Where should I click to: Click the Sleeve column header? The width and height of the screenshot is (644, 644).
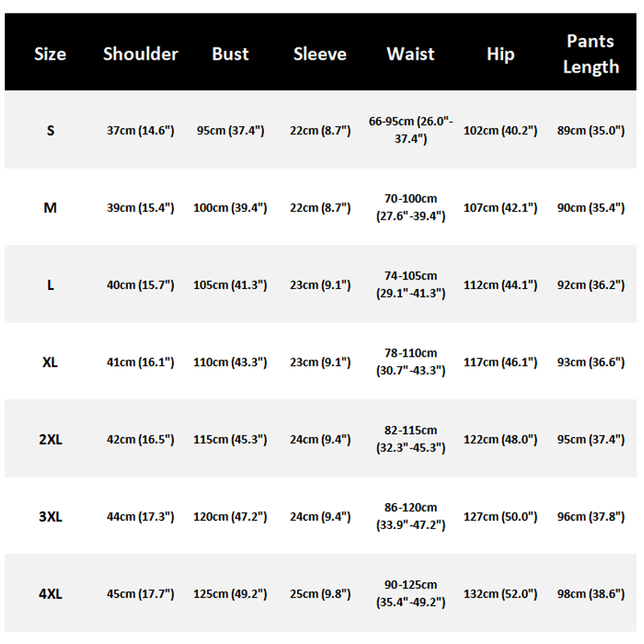320,54
